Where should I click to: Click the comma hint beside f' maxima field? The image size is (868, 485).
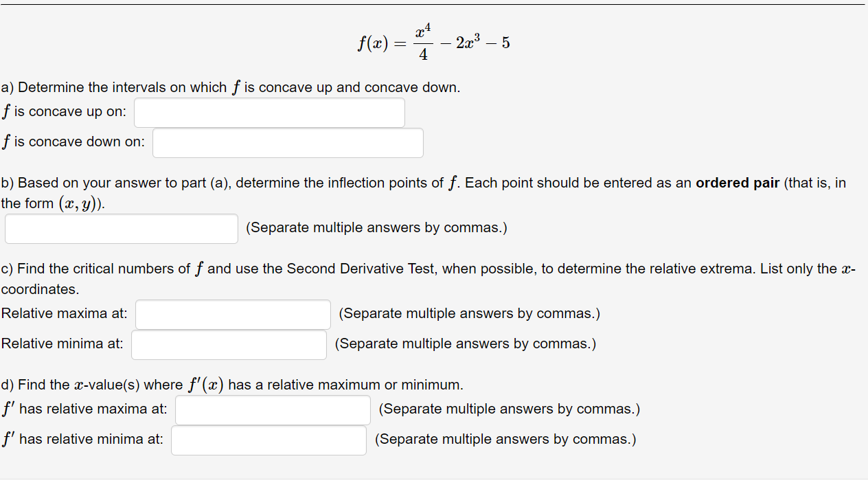508,409
